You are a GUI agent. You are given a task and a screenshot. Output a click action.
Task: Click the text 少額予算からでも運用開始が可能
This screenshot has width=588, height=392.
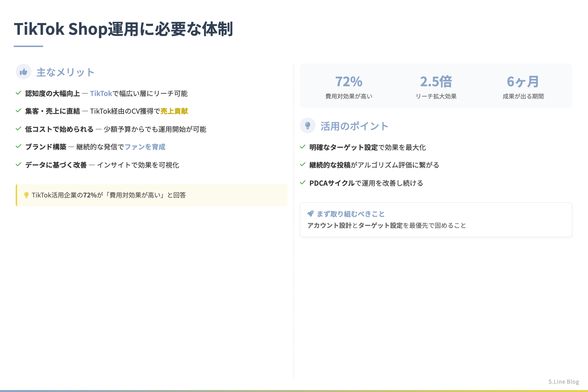point(155,129)
